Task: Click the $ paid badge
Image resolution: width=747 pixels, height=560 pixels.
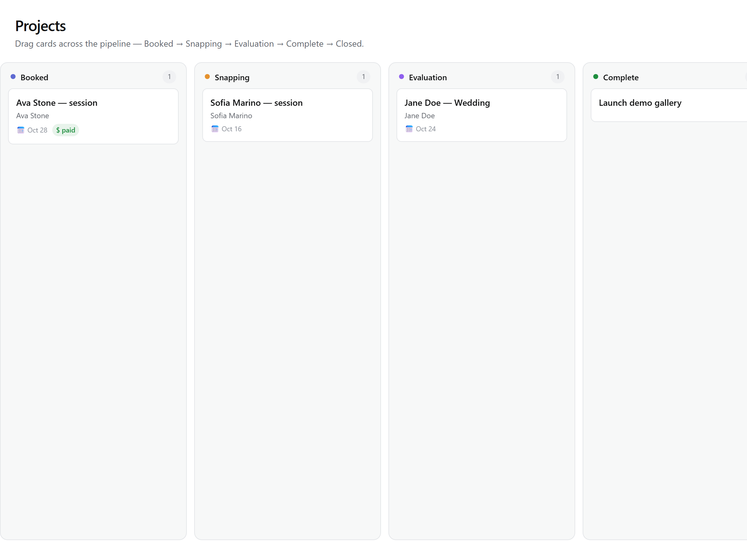Action: coord(65,130)
